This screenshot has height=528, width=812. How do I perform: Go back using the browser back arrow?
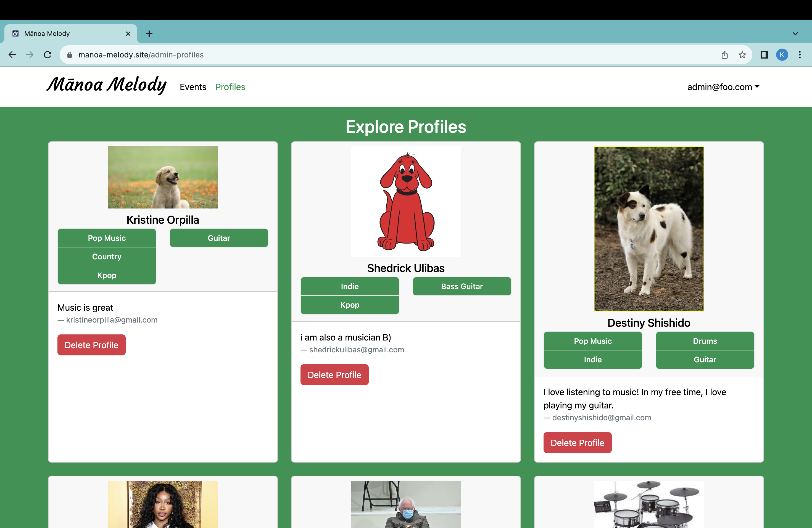12,55
